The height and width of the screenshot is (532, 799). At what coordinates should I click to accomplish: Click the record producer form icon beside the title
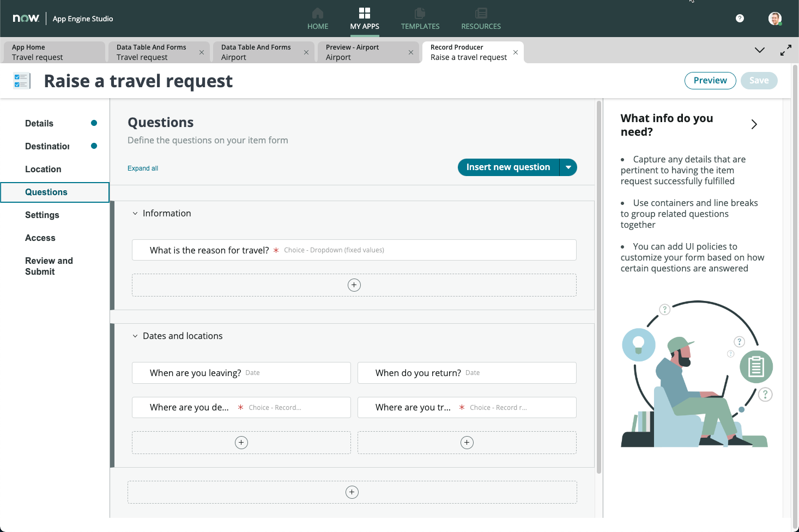(22, 81)
